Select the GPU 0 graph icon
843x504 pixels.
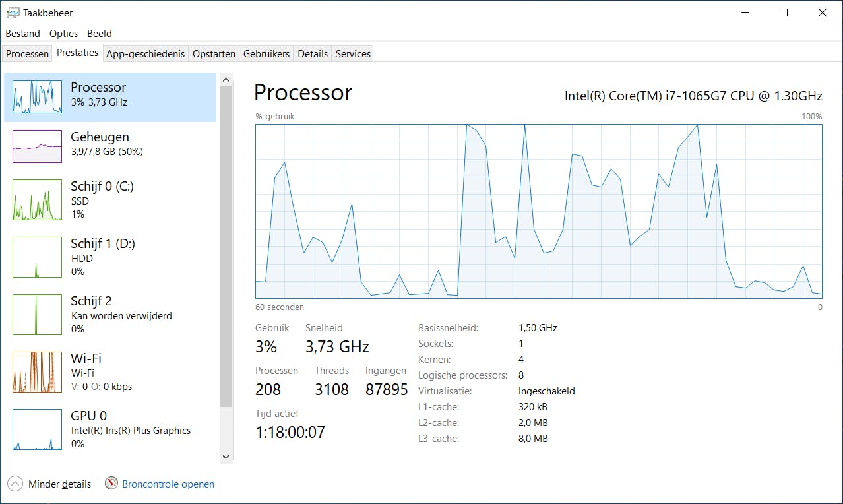tap(37, 429)
